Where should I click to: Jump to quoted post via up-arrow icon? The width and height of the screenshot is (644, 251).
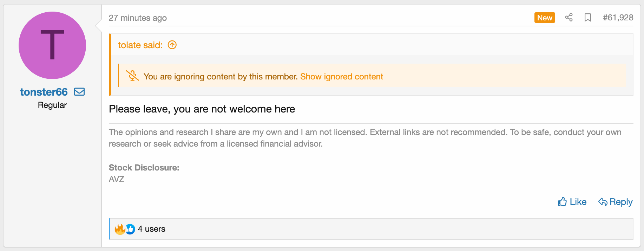pos(172,45)
